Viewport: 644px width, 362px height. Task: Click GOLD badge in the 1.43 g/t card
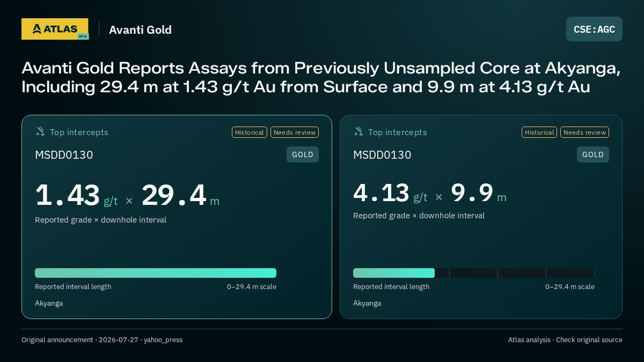click(303, 154)
